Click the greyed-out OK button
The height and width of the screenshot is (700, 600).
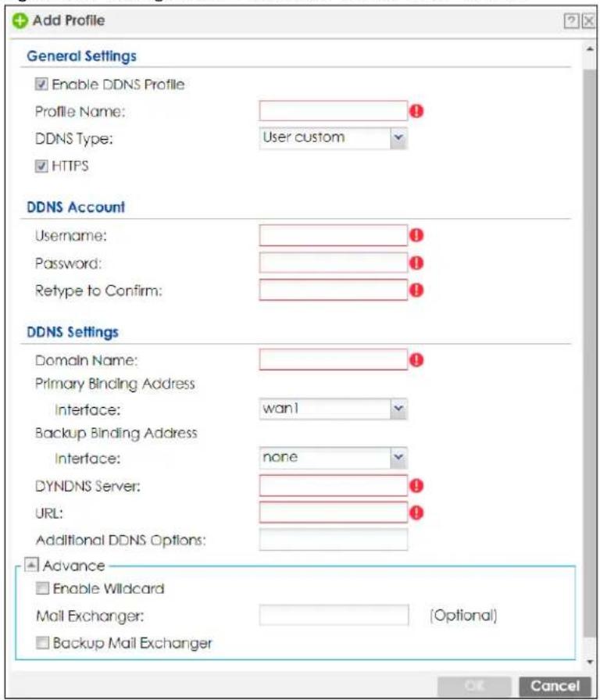(474, 686)
